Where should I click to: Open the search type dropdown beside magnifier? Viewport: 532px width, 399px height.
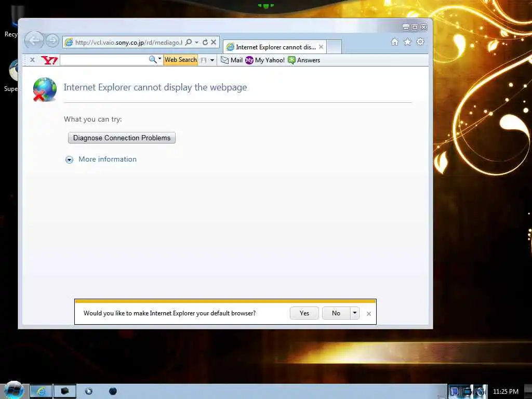[160, 59]
